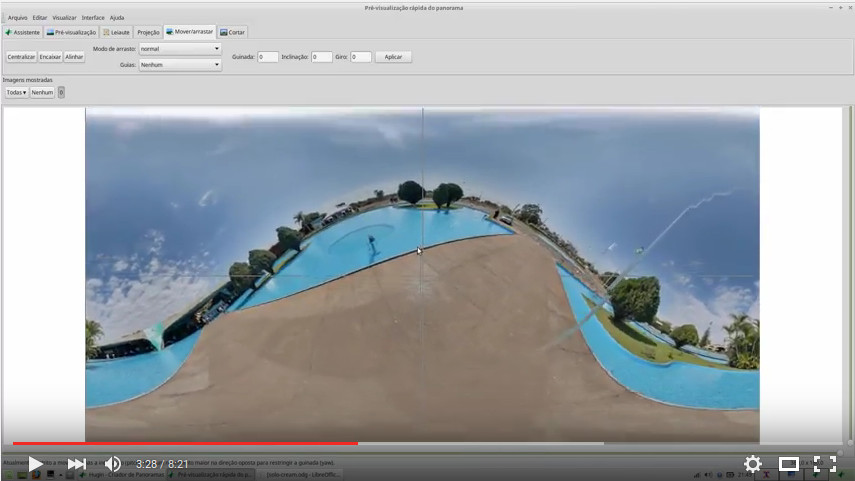Click the Centralizar button

(x=21, y=57)
